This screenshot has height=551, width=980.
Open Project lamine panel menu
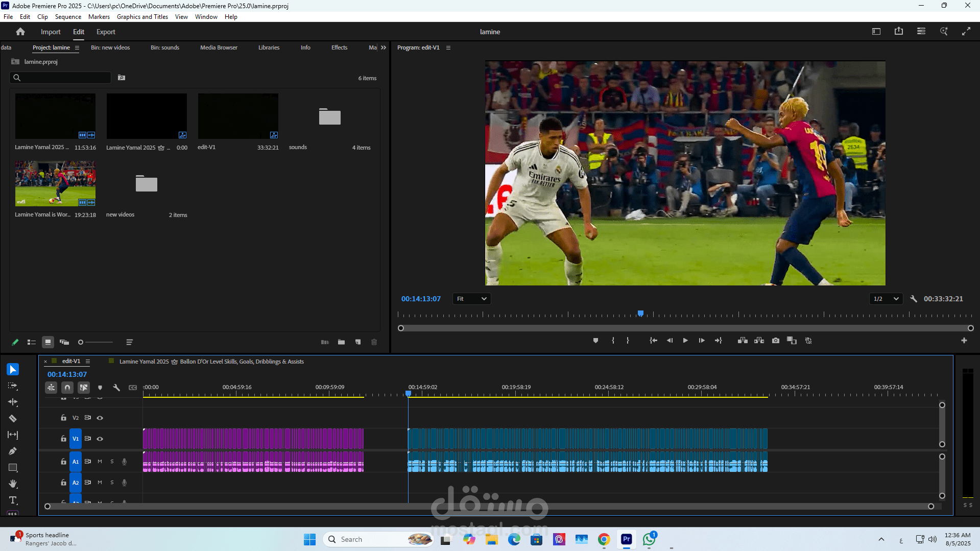(x=77, y=47)
